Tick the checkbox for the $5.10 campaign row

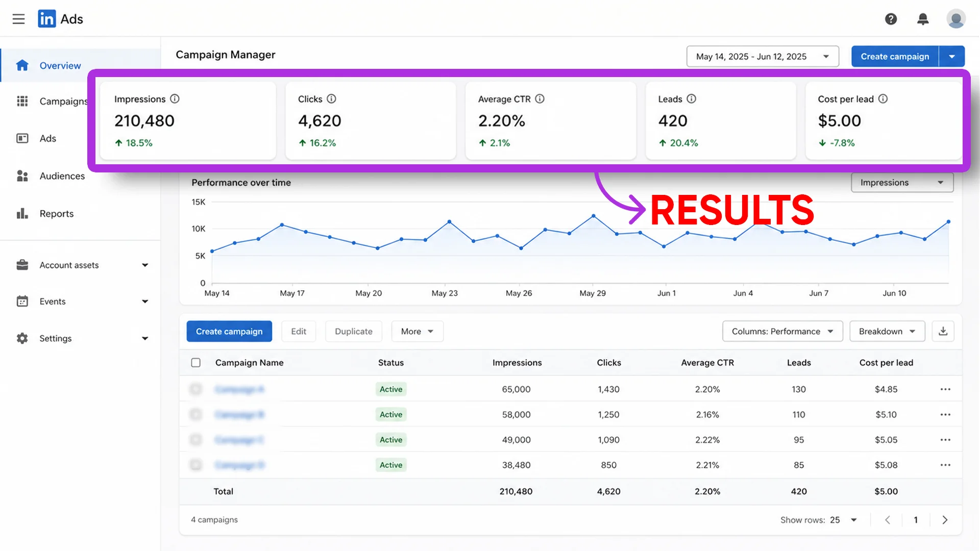195,414
